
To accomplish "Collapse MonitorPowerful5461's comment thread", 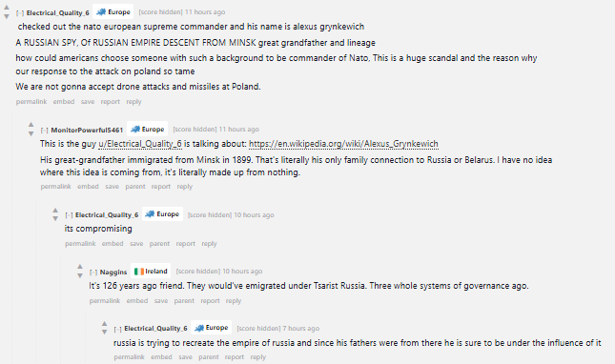I will (44, 131).
